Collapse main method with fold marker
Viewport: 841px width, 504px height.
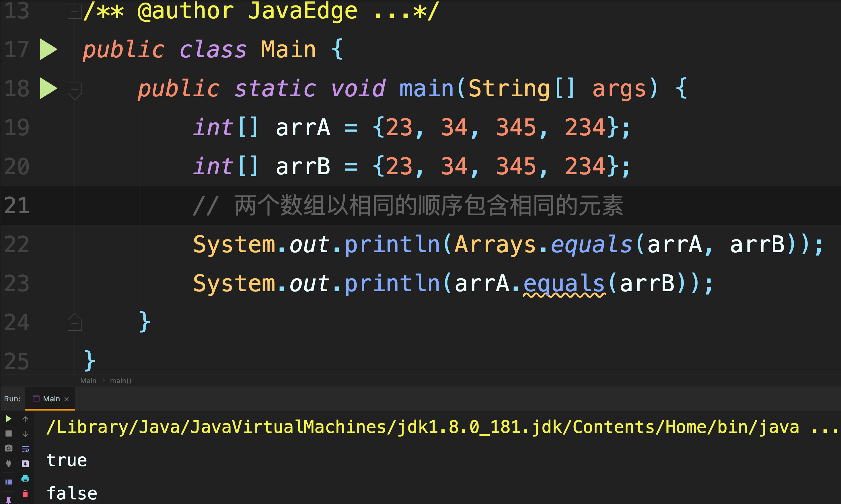pyautogui.click(x=75, y=90)
